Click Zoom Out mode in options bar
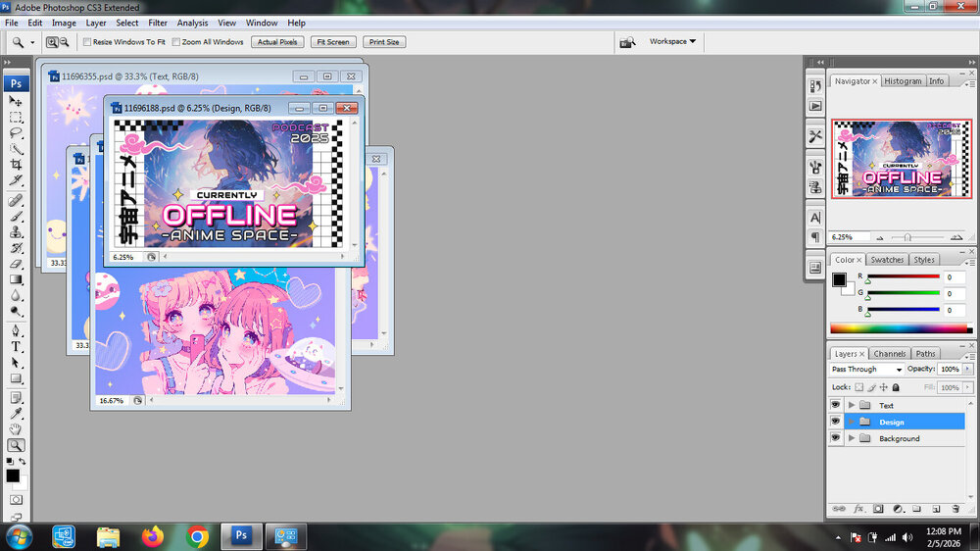 coord(64,42)
